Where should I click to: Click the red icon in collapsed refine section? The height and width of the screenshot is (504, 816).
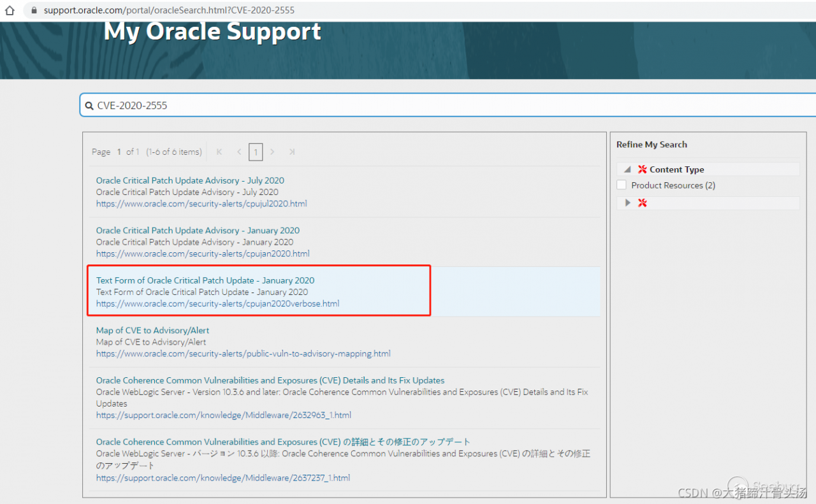point(642,203)
